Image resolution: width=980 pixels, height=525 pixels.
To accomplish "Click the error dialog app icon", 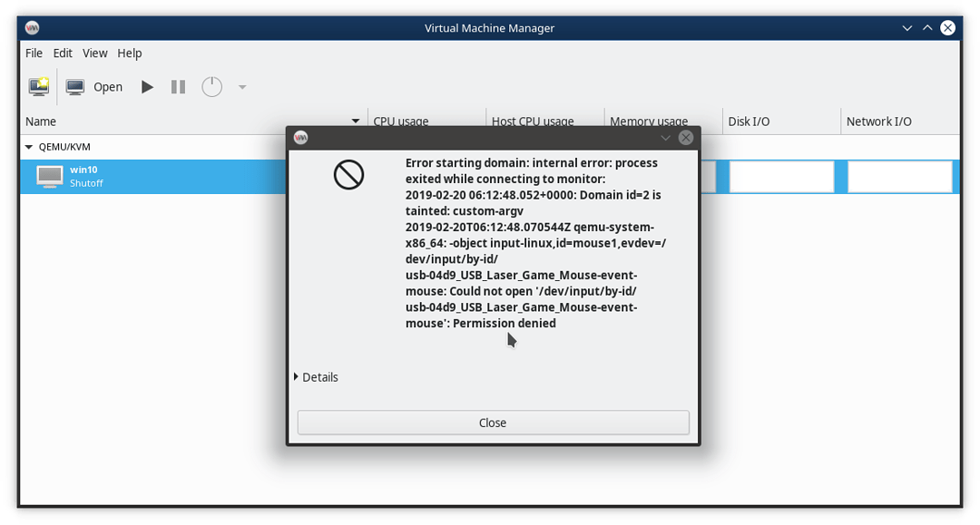I will coord(300,138).
